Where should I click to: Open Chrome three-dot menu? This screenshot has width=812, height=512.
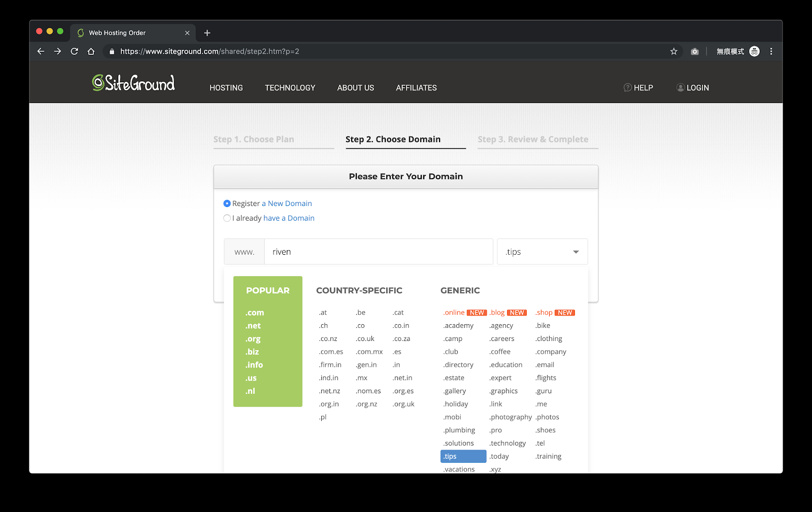point(771,51)
